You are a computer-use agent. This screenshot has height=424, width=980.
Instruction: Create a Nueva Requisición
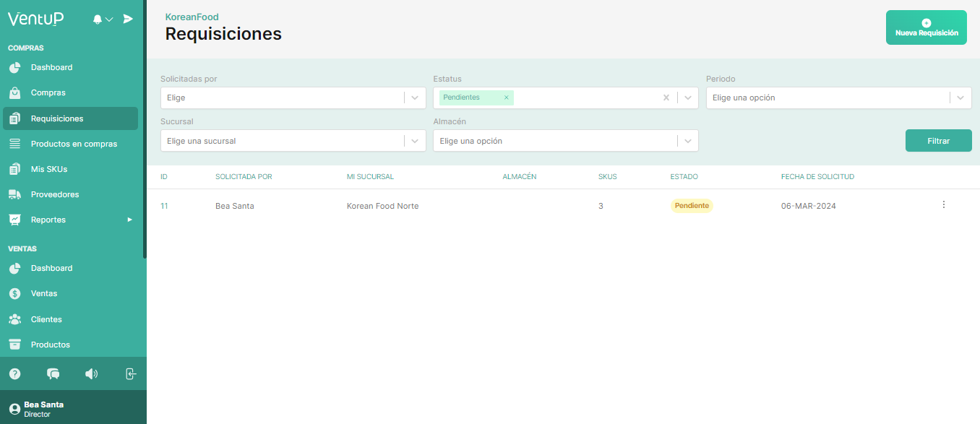[x=926, y=28]
